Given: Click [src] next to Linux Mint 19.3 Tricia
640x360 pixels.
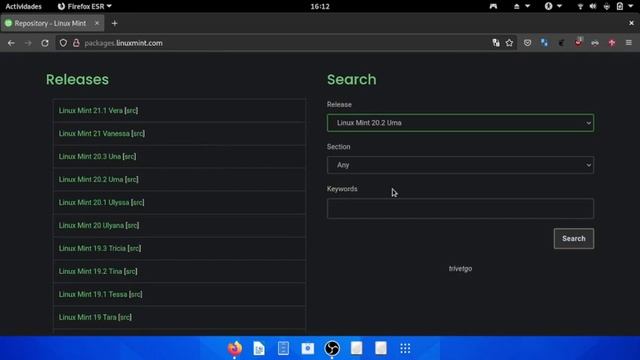Looking at the screenshot, I should tap(134, 248).
